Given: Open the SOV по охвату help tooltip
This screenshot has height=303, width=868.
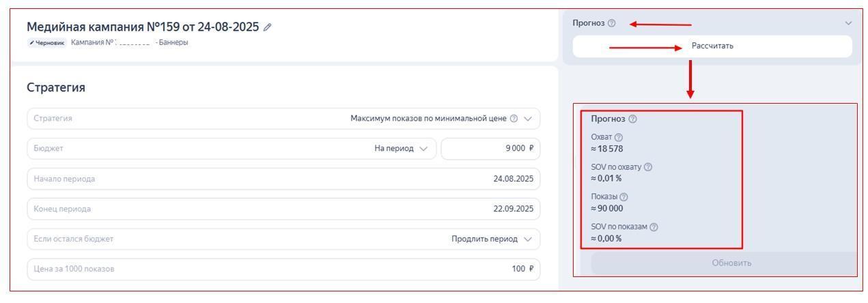Looking at the screenshot, I should pos(647,167).
